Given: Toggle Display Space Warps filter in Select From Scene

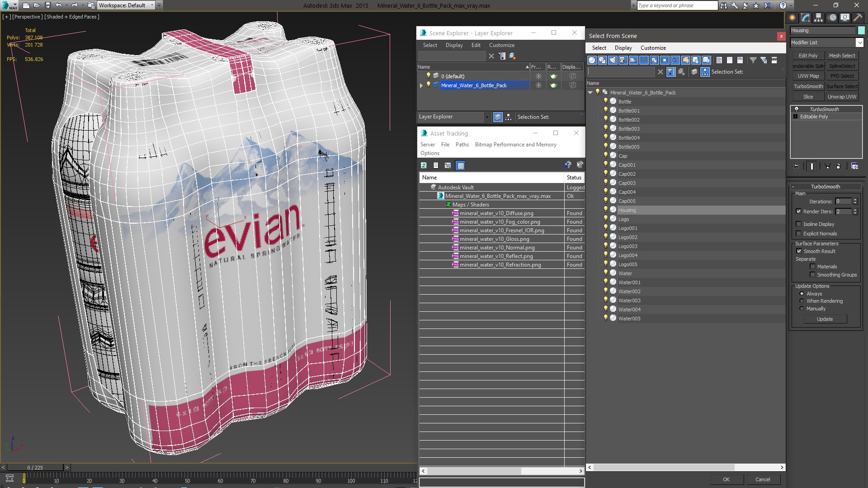Looking at the screenshot, I should [x=644, y=60].
